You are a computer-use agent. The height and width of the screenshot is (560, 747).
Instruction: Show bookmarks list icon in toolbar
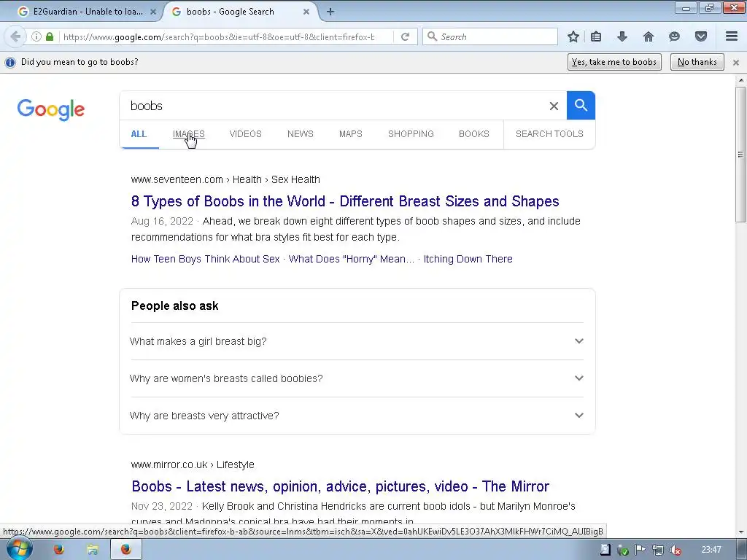(x=596, y=36)
